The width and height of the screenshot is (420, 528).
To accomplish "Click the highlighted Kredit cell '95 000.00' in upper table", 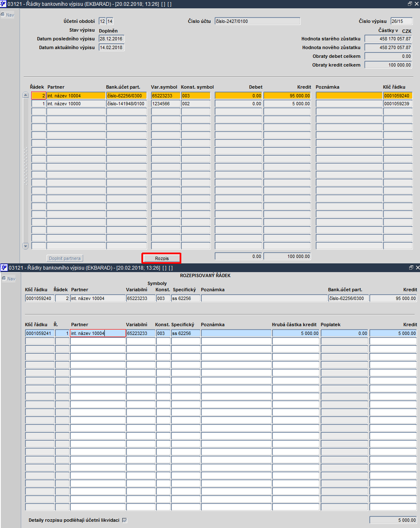I will tap(287, 96).
